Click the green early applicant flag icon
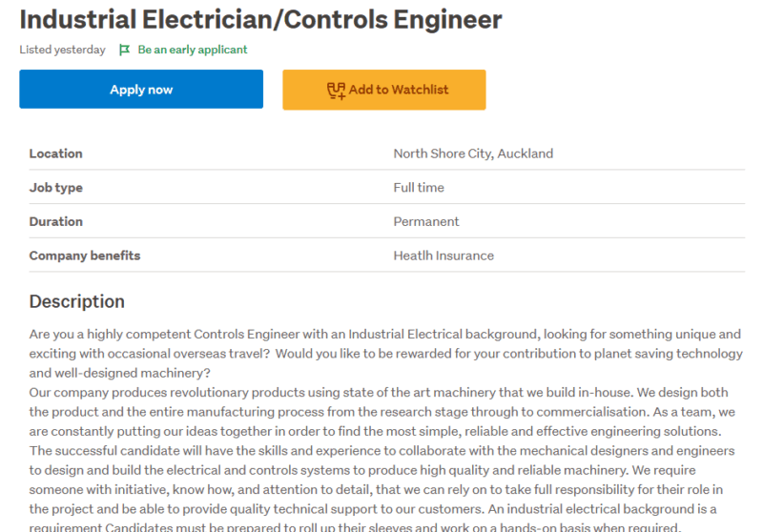Viewport: 763px width, 532px height. coord(125,50)
